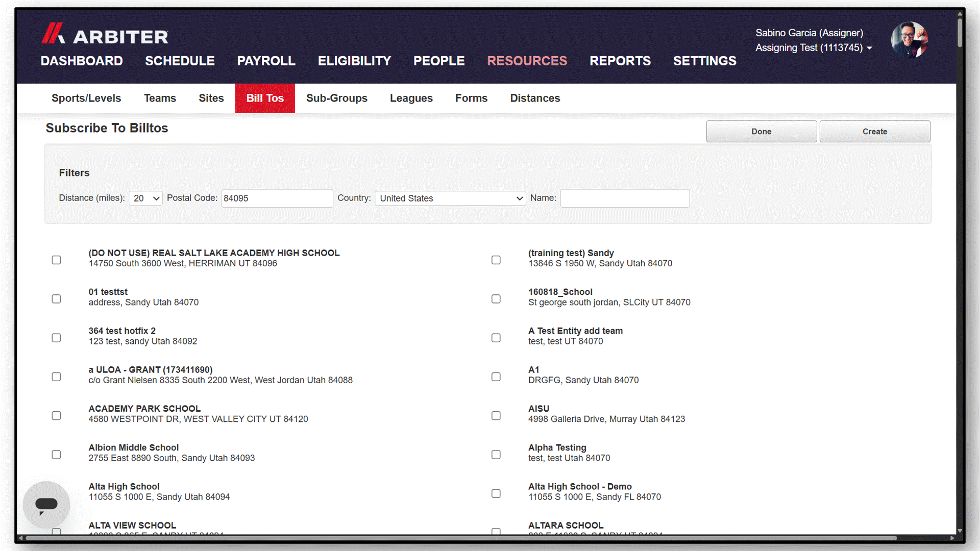This screenshot has height=551, width=980.
Task: Check (training test) Sandy
Action: [496, 260]
